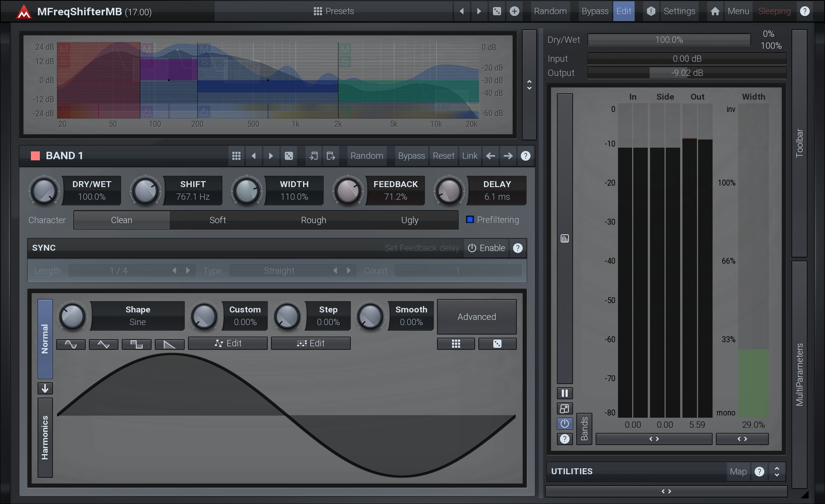Click the sine wave shape icon
The image size is (825, 504).
click(71, 344)
